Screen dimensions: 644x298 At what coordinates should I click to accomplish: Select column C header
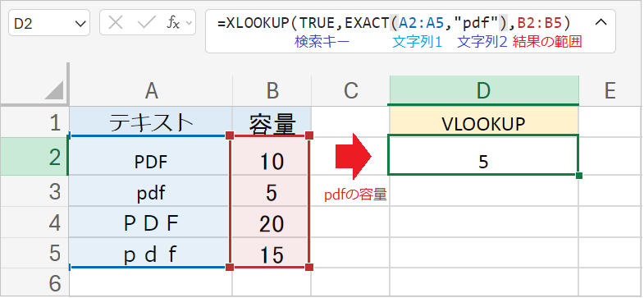coord(350,91)
